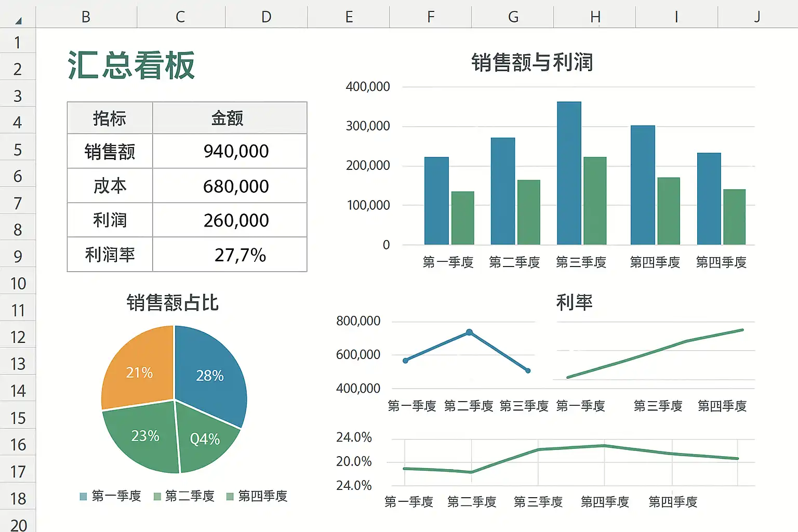
Task: Select the tallest blue bar in bar chart
Action: (x=569, y=173)
